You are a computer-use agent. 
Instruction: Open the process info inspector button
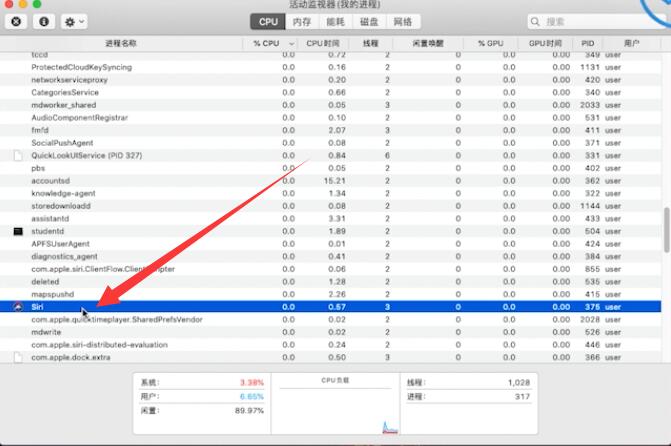click(x=44, y=21)
